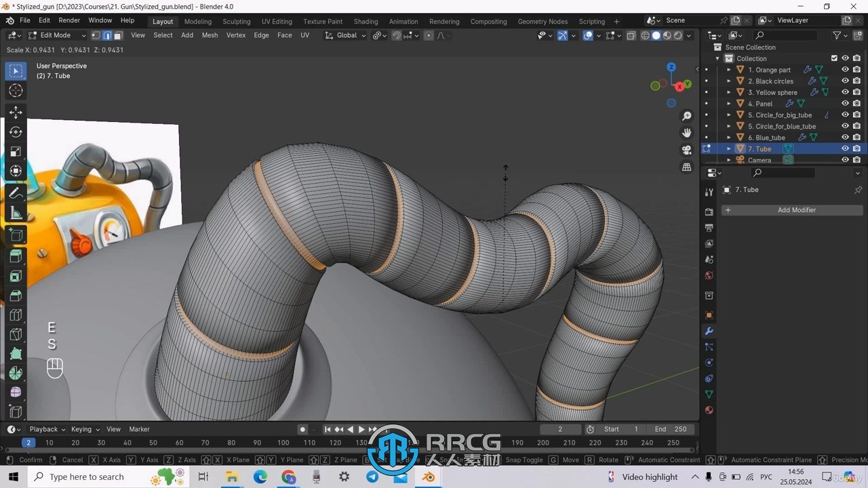Viewport: 868px width, 488px height.
Task: Enable edge select mode
Action: [x=107, y=35]
